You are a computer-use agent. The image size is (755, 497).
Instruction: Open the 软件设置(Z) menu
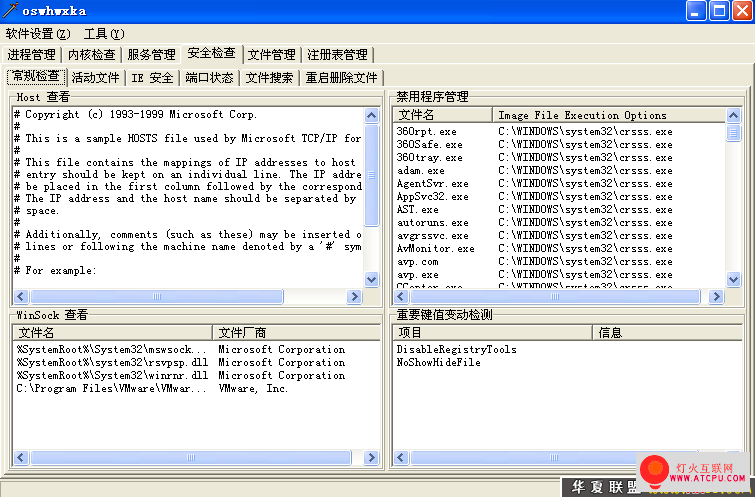pos(38,34)
